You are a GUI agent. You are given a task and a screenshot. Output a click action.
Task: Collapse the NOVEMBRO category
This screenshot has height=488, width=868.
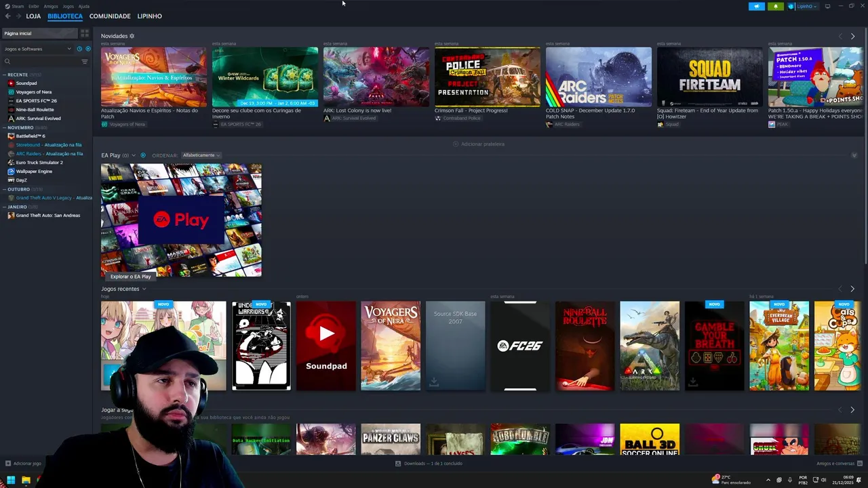point(4,127)
